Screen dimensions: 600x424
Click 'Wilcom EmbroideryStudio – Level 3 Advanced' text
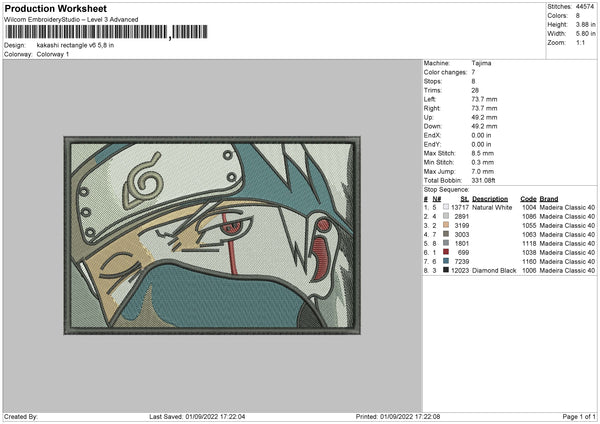[x=71, y=20]
